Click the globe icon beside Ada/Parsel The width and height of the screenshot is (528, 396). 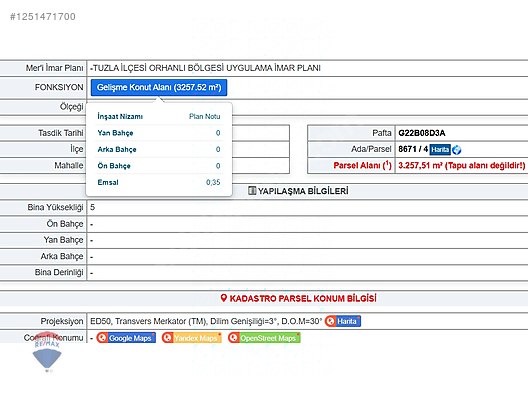[457, 150]
